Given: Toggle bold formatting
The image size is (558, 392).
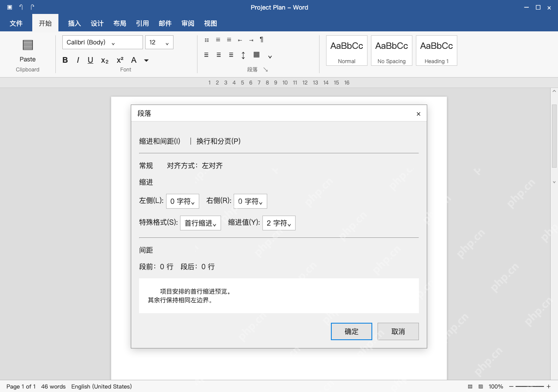Looking at the screenshot, I should (x=65, y=60).
